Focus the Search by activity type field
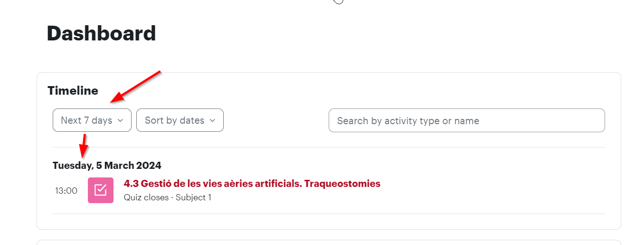Viewport: 644px width, 245px height. pyautogui.click(x=467, y=121)
